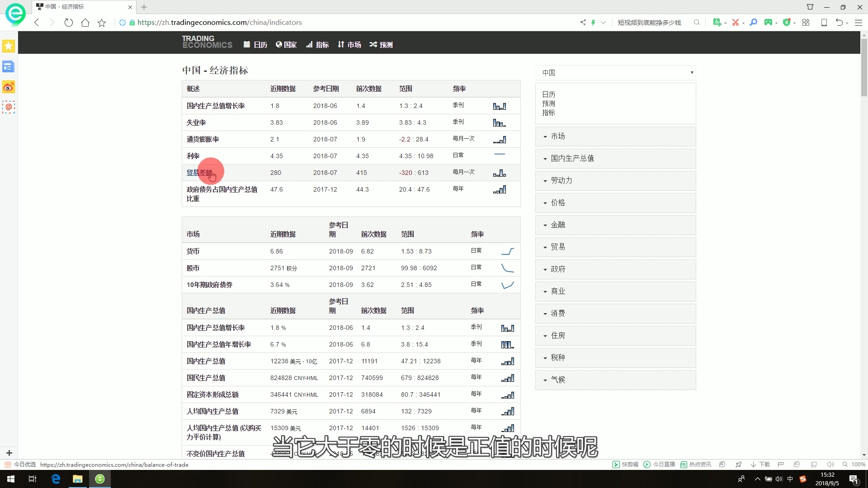This screenshot has height=488, width=868.
Task: Open the stock market line chart icon
Action: [x=508, y=268]
